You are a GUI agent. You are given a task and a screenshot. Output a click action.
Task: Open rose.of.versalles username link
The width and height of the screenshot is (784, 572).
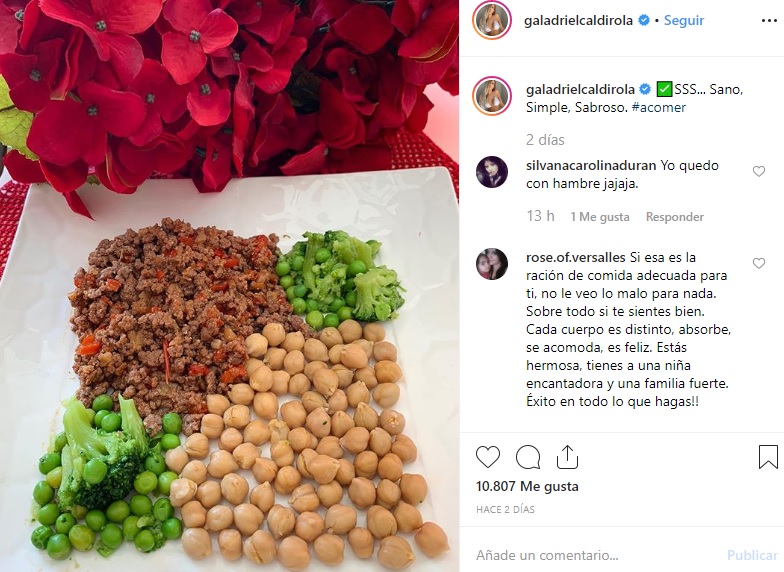(576, 258)
